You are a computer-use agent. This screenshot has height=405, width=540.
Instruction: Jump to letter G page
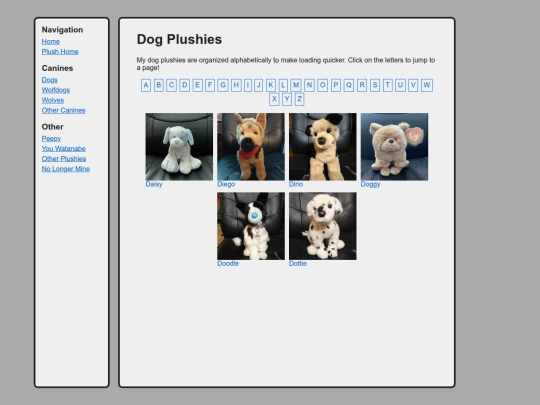point(223,85)
